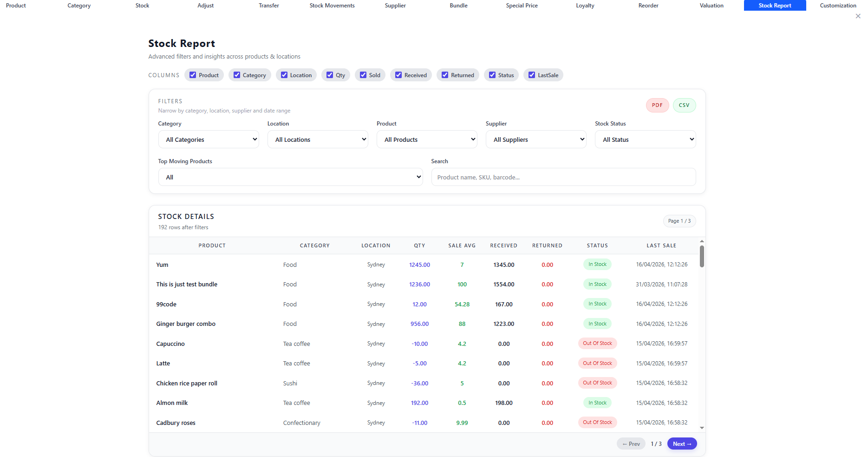Toggle the Status column checkbox

coord(492,75)
